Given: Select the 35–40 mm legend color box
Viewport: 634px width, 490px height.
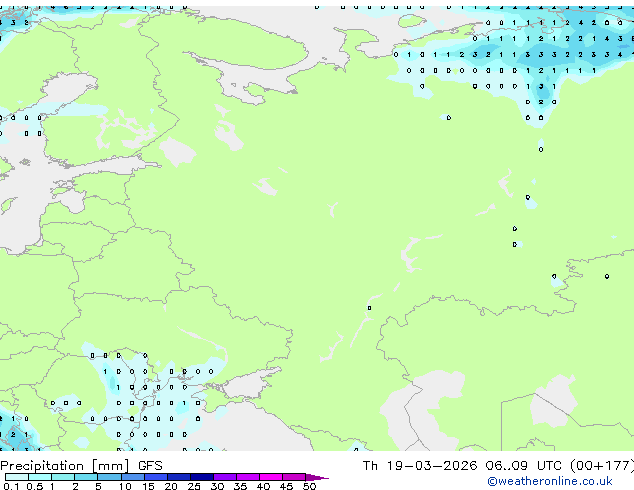Looking at the screenshot, I should [x=248, y=477].
